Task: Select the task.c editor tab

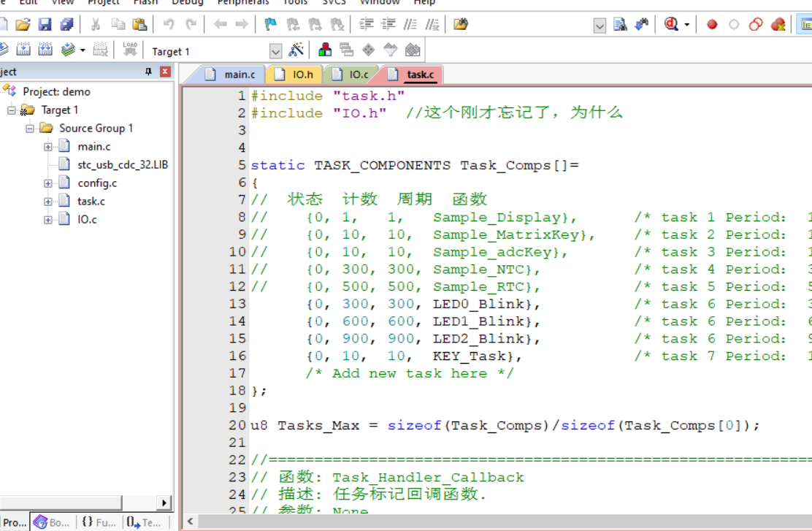Action: 412,75
